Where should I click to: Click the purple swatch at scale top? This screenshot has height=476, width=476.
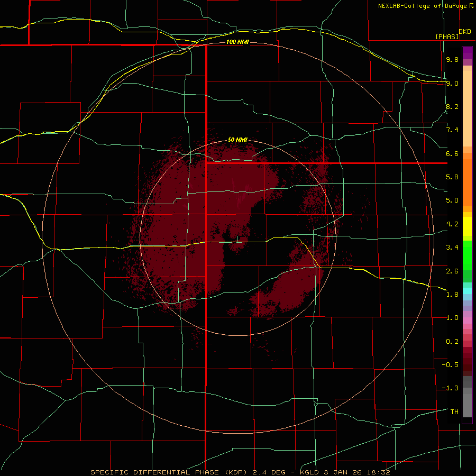click(467, 53)
